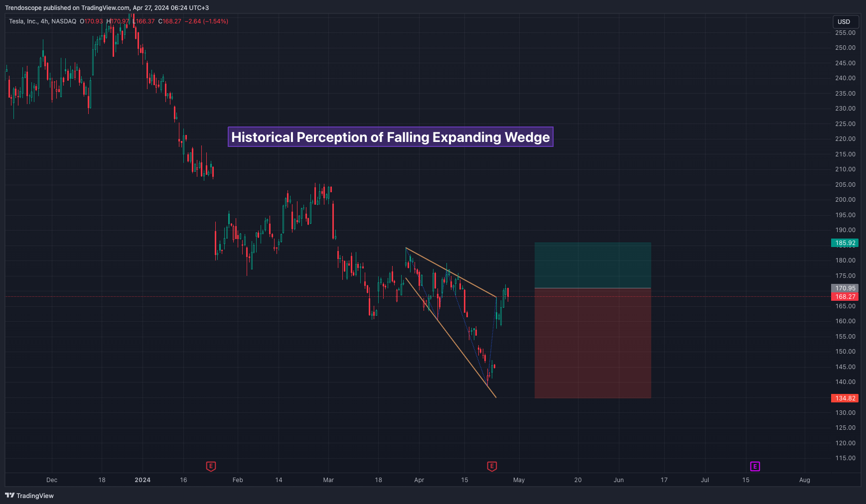
Task: Click the May label on time axis
Action: 519,480
